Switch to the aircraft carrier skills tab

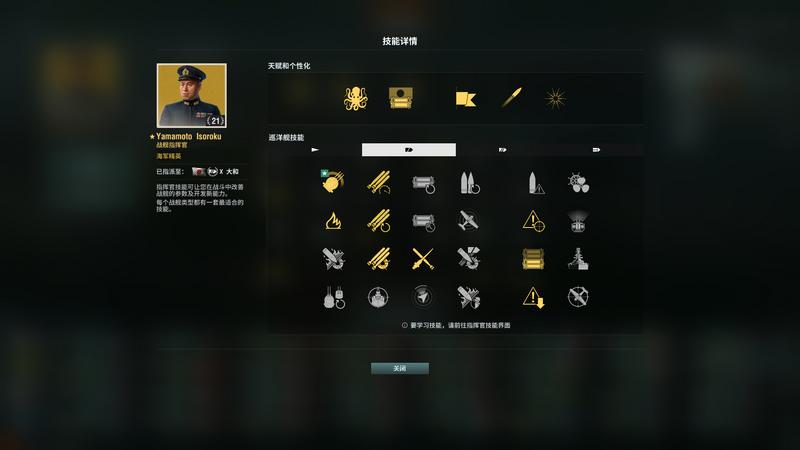[596, 149]
